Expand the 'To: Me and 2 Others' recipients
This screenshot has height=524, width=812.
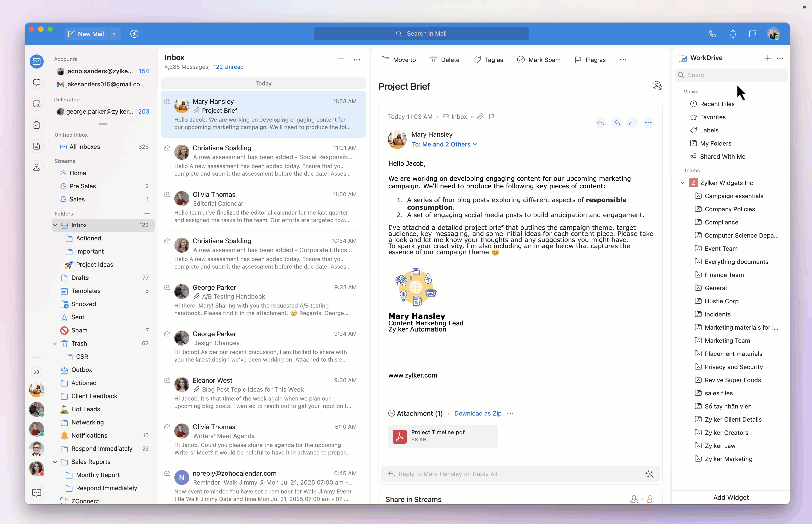(x=444, y=144)
